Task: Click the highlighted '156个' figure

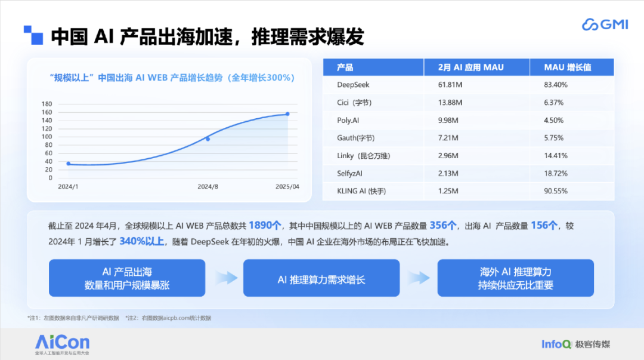Action: [x=544, y=226]
